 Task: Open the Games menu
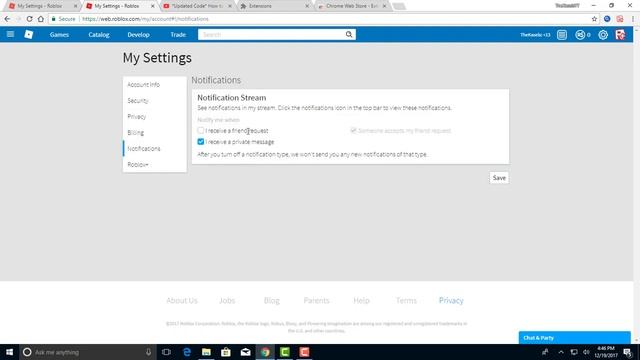point(59,35)
